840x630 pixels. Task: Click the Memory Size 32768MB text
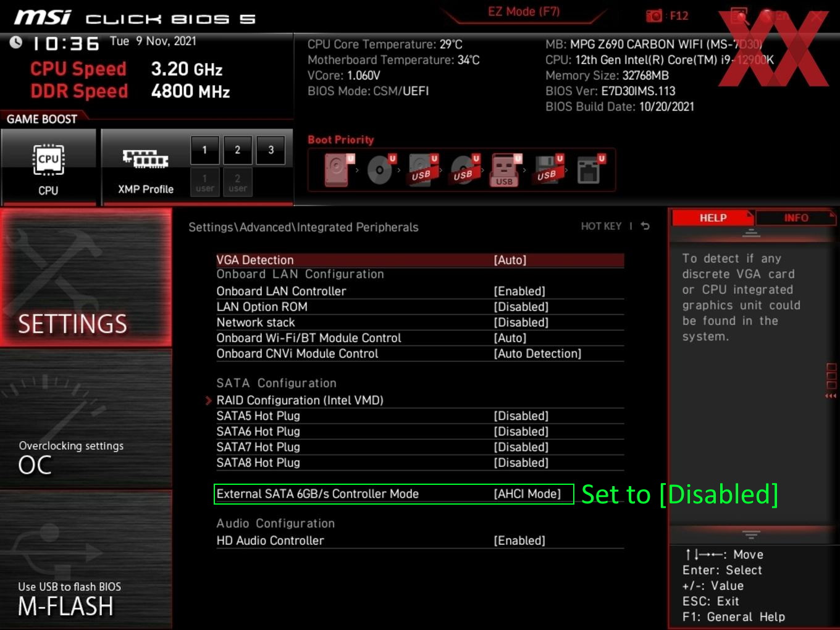point(607,75)
